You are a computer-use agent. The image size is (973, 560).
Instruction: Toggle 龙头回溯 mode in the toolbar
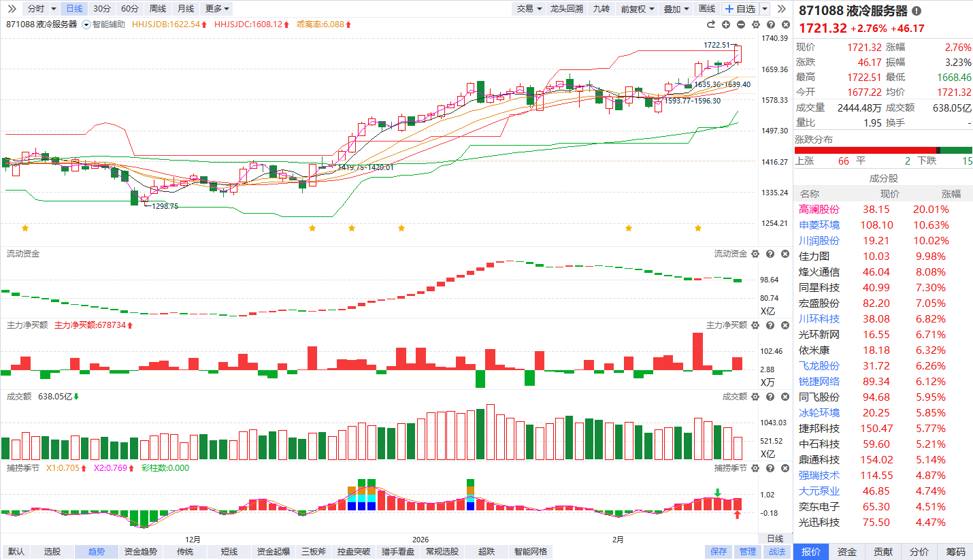point(566,9)
